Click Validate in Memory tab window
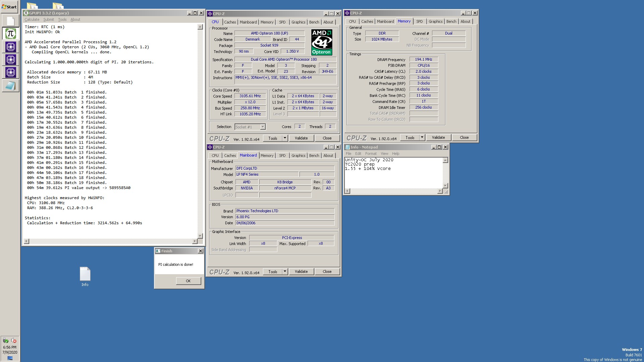This screenshot has height=362, width=644. pos(438,137)
